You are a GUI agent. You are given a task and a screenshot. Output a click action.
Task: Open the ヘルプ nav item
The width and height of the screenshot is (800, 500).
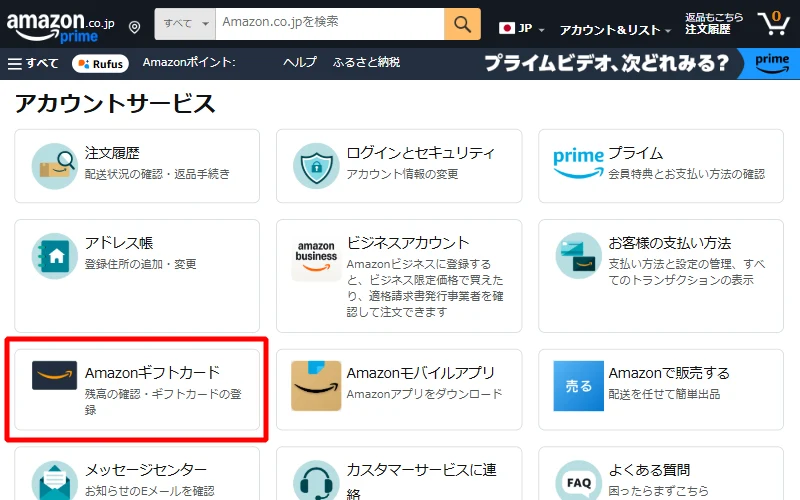click(300, 62)
